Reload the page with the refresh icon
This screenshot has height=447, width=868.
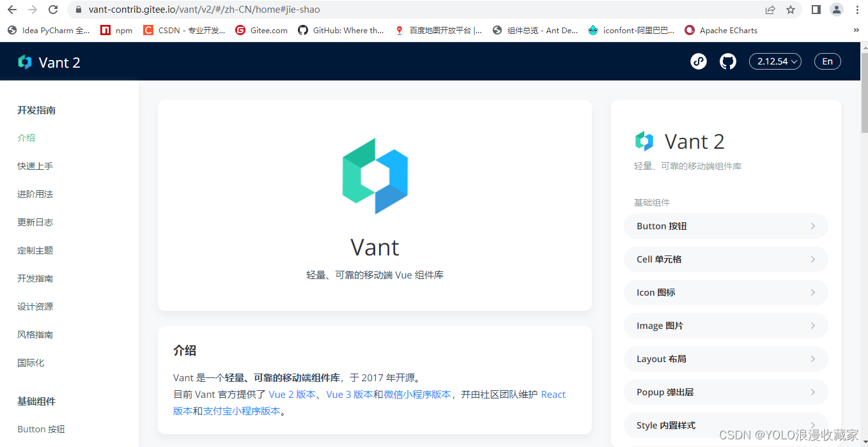(53, 10)
